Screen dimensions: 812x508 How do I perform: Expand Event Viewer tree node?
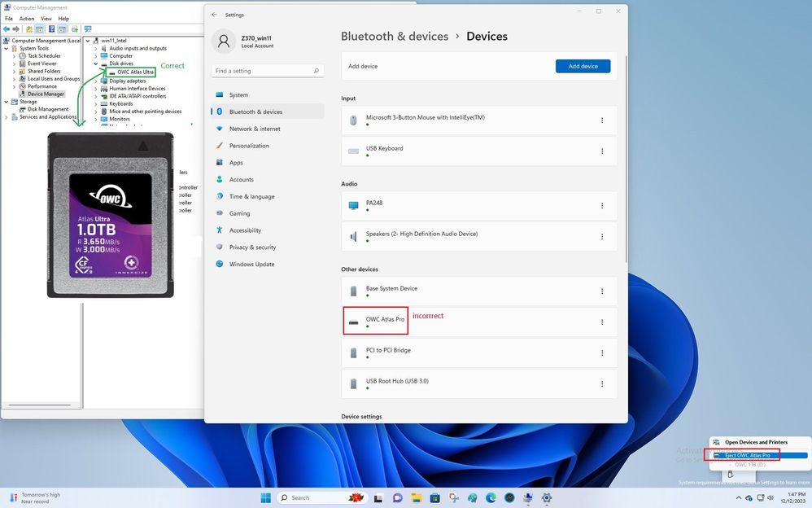(x=14, y=63)
